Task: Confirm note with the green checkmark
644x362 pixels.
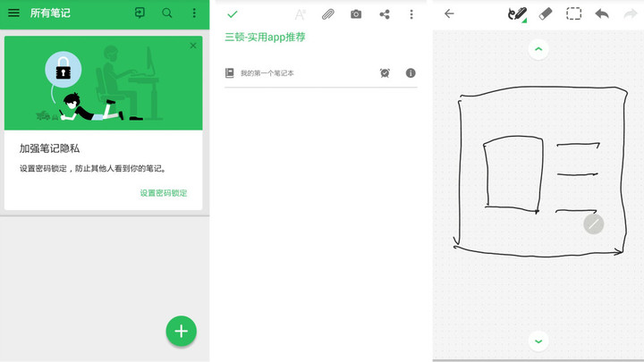Action: click(x=233, y=14)
